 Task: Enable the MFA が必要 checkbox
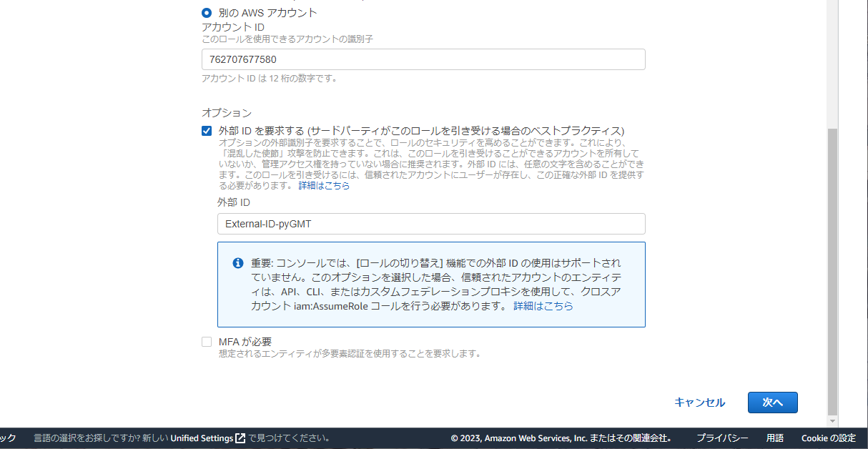(207, 342)
